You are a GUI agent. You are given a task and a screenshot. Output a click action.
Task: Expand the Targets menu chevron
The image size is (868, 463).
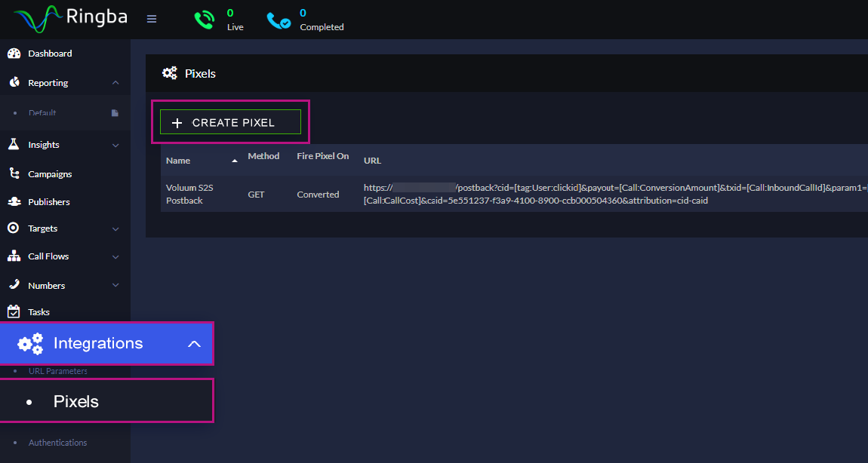coord(115,228)
